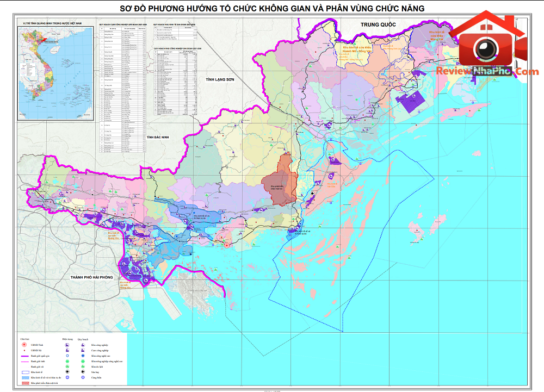Click the 'Quy hoạch' legend column header
This screenshot has width=544, height=392.
click(x=83, y=339)
